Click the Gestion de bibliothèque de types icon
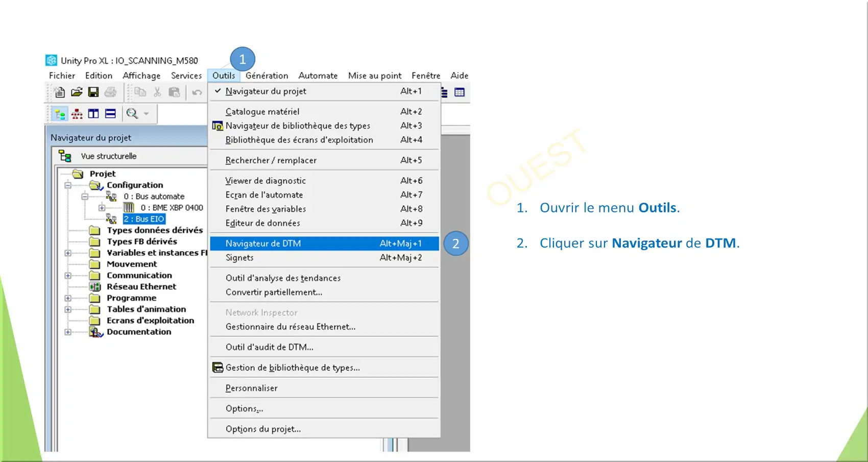Image resolution: width=868 pixels, height=462 pixels. [x=218, y=368]
